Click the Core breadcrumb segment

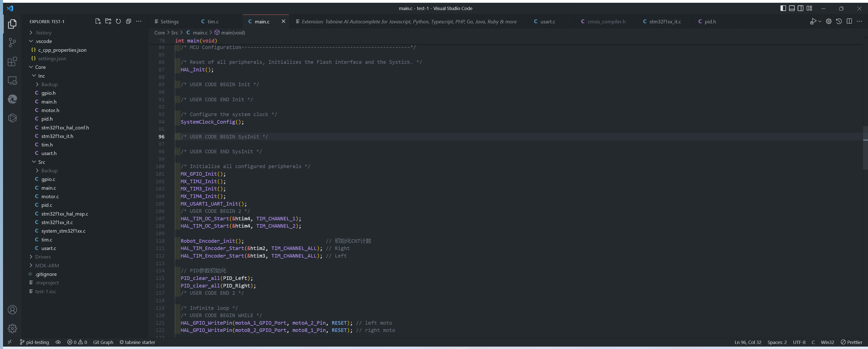click(x=159, y=33)
